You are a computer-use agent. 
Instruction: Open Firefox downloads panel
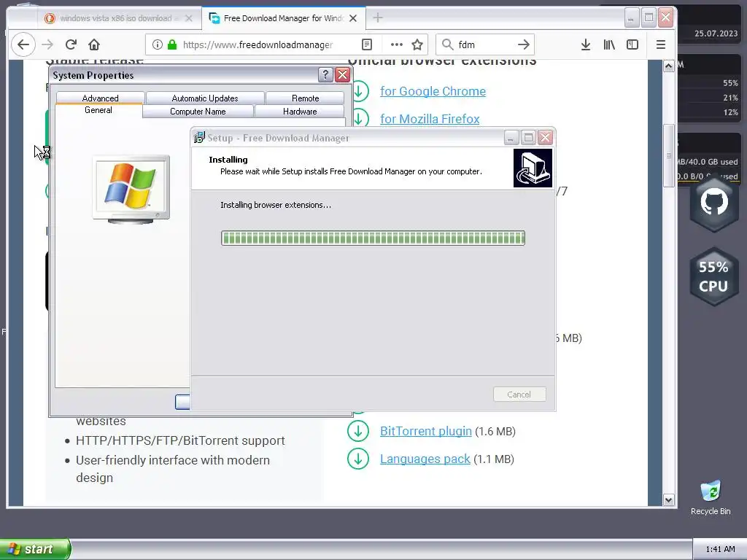[586, 44]
